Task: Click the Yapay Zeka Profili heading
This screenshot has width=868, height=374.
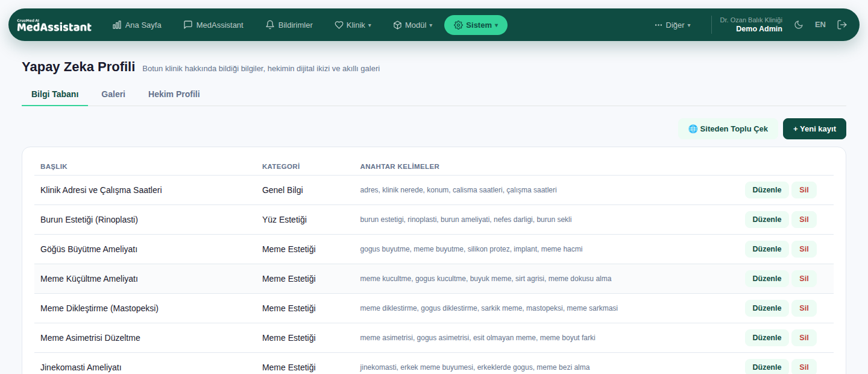Action: [x=78, y=67]
